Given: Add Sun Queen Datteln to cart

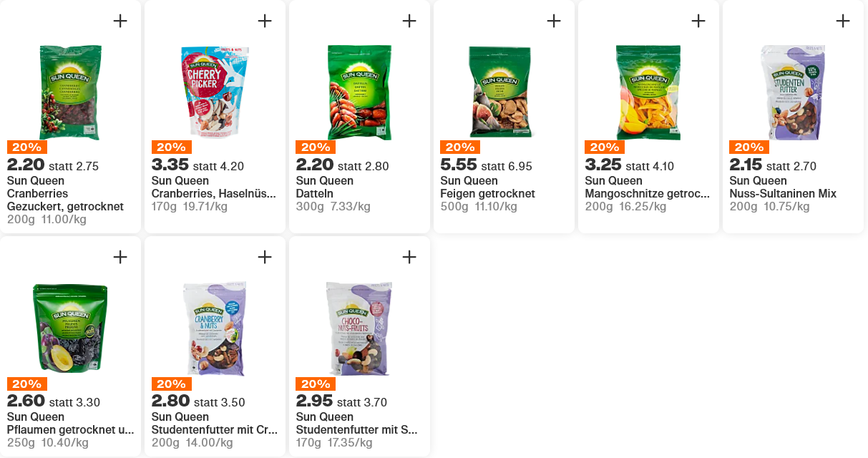Looking at the screenshot, I should [409, 21].
